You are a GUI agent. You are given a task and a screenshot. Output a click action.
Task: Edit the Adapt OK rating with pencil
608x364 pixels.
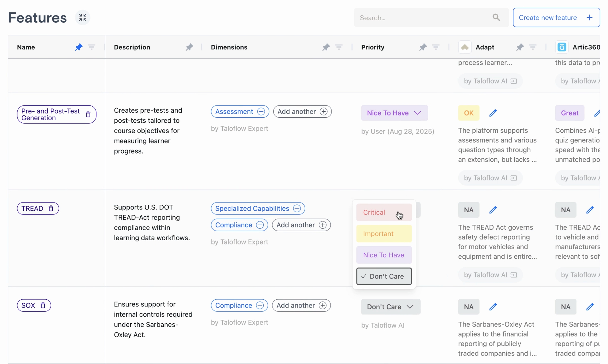point(493,113)
